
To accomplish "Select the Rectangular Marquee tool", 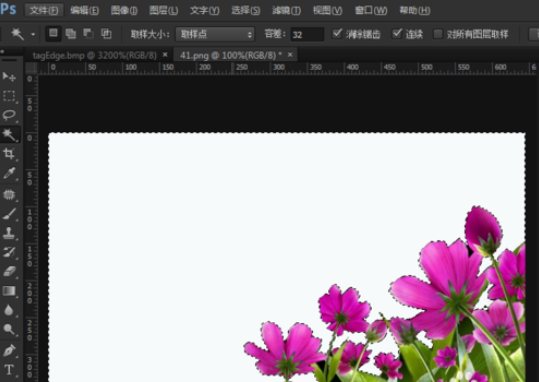I will coord(9,96).
